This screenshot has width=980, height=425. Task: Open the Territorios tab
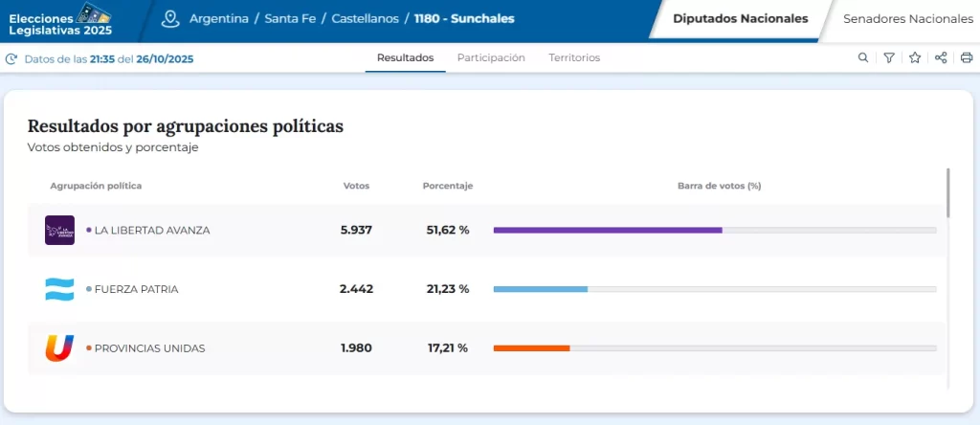coord(574,58)
